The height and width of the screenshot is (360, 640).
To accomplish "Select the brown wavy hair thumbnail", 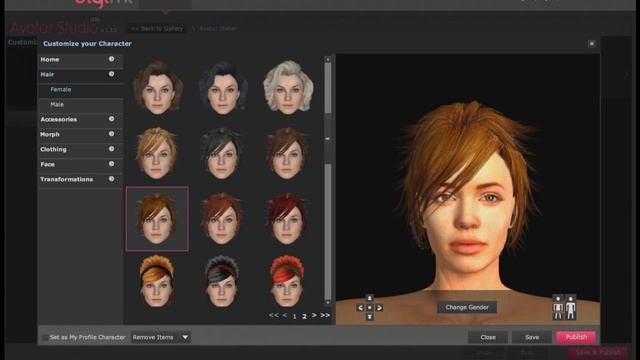I will pyautogui.click(x=157, y=88).
